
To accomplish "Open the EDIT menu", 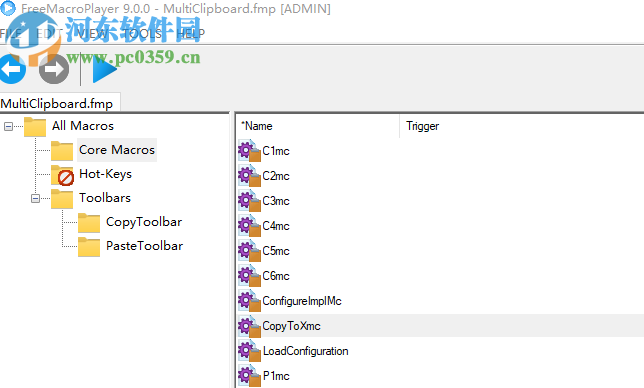I will [x=50, y=34].
